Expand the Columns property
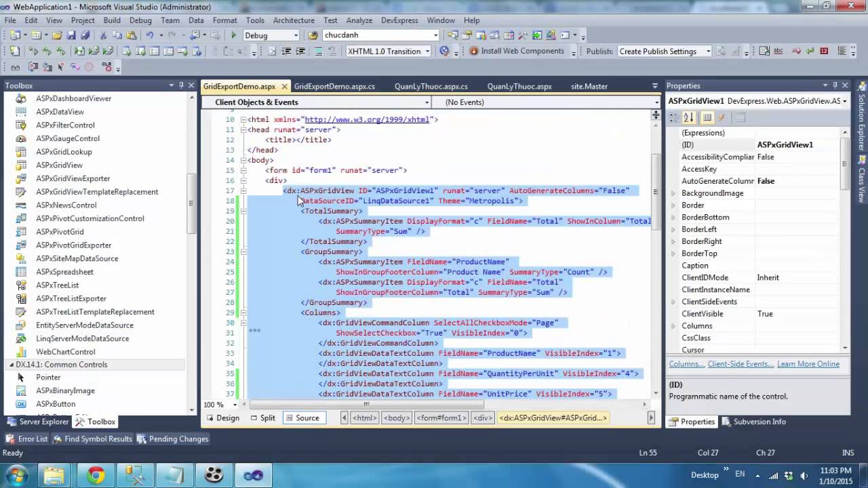 tap(673, 326)
